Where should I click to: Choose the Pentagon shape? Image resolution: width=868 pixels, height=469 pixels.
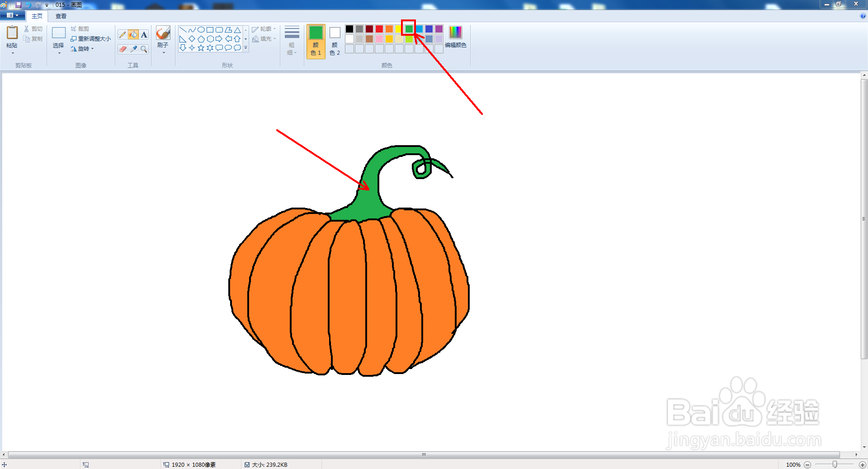click(201, 39)
